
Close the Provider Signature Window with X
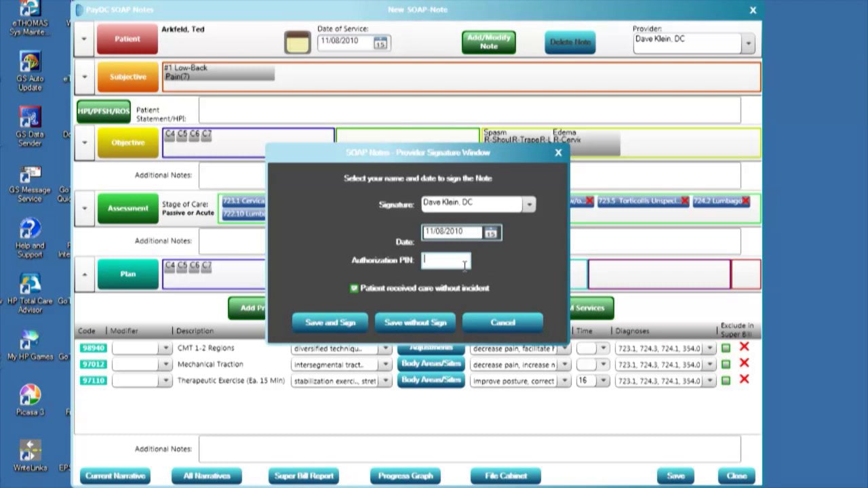click(x=558, y=152)
